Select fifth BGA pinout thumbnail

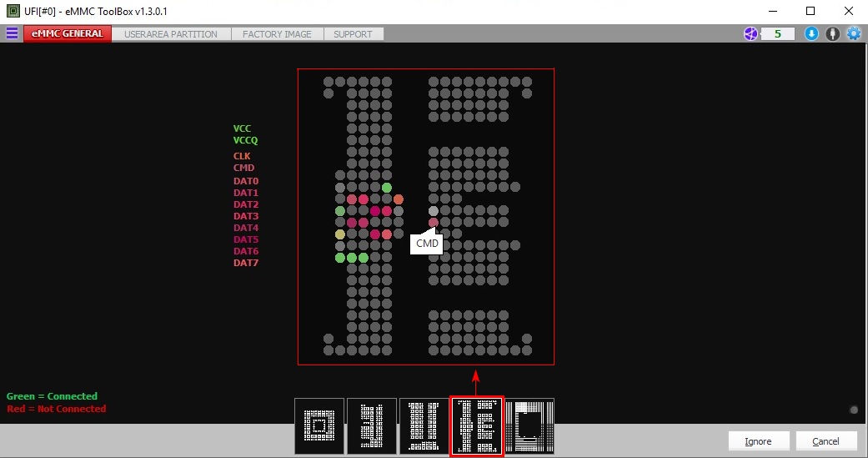click(529, 425)
